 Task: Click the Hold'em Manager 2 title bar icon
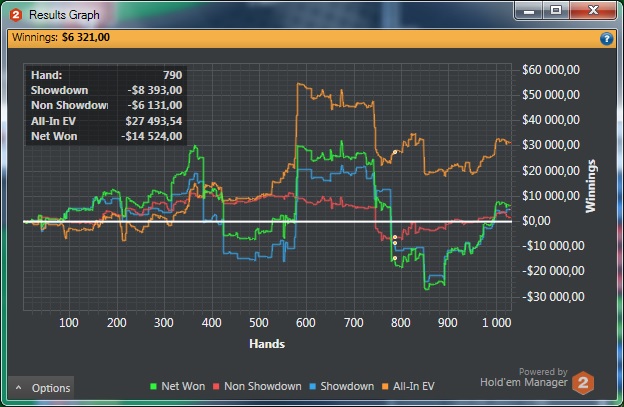click(x=16, y=15)
